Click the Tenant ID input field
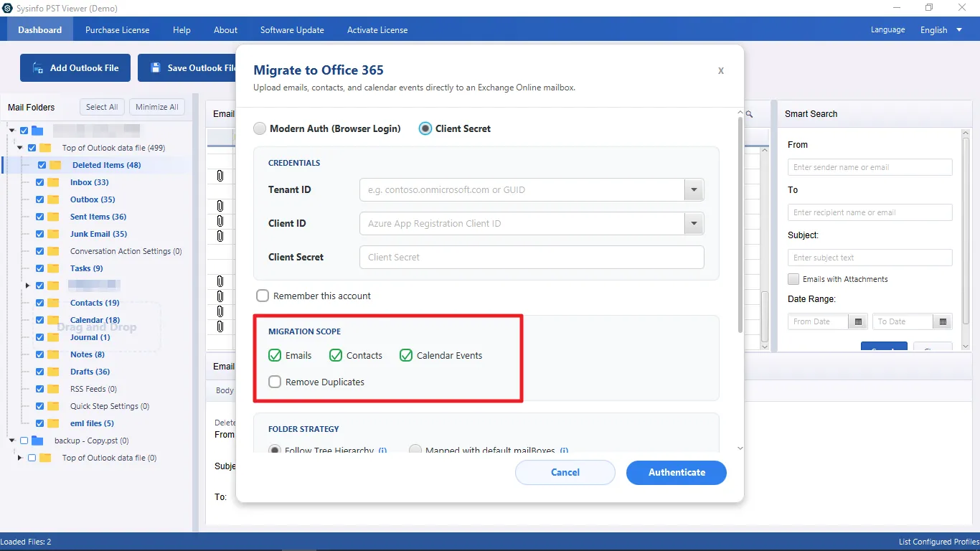This screenshot has width=980, height=551. (522, 190)
